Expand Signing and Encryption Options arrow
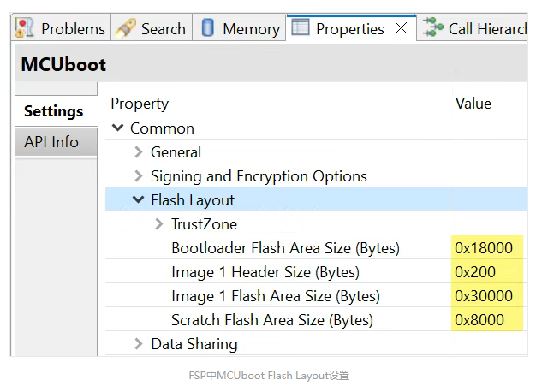The height and width of the screenshot is (392, 536). (139, 176)
